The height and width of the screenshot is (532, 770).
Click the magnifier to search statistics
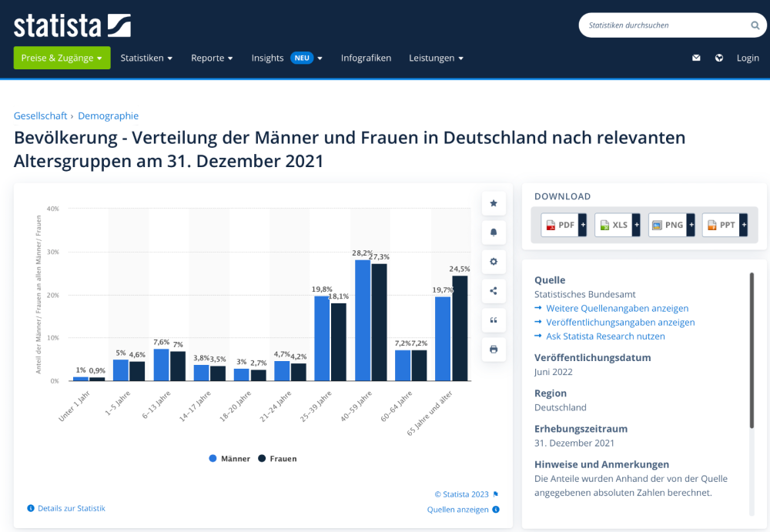(755, 25)
